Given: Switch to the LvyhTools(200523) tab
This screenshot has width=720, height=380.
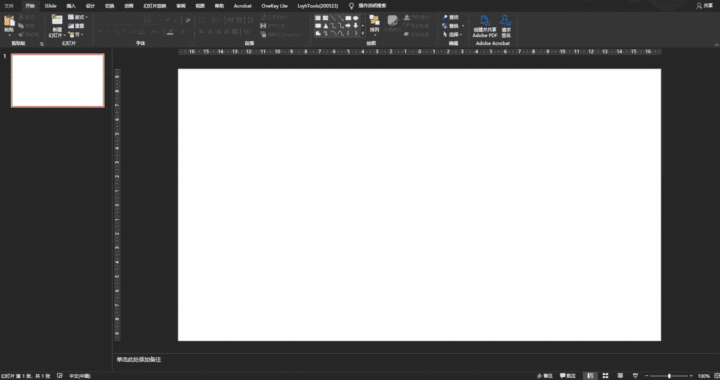Looking at the screenshot, I should 318,6.
